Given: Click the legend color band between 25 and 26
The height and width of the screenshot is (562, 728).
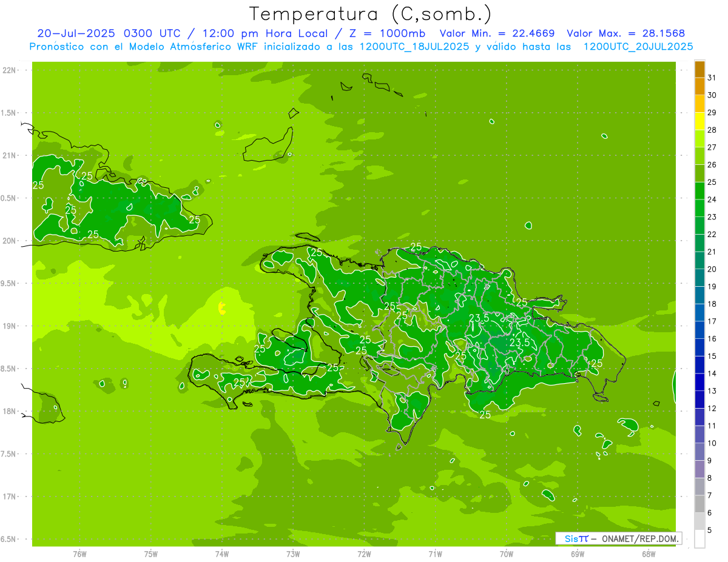Looking at the screenshot, I should point(699,173).
